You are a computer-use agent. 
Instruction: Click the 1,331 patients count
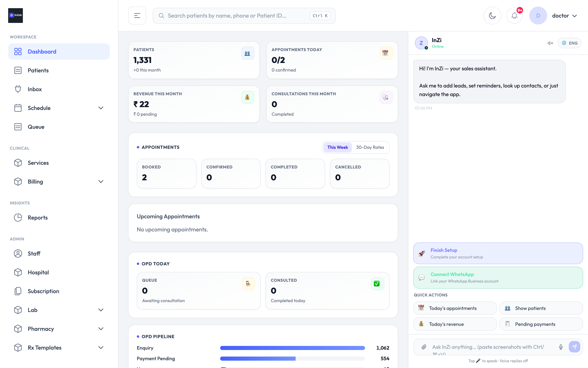(x=142, y=60)
